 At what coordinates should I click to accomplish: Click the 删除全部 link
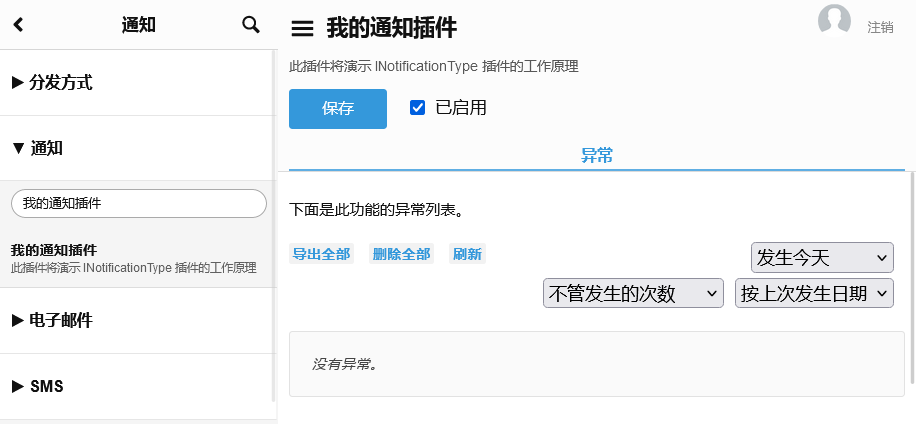[x=401, y=254]
